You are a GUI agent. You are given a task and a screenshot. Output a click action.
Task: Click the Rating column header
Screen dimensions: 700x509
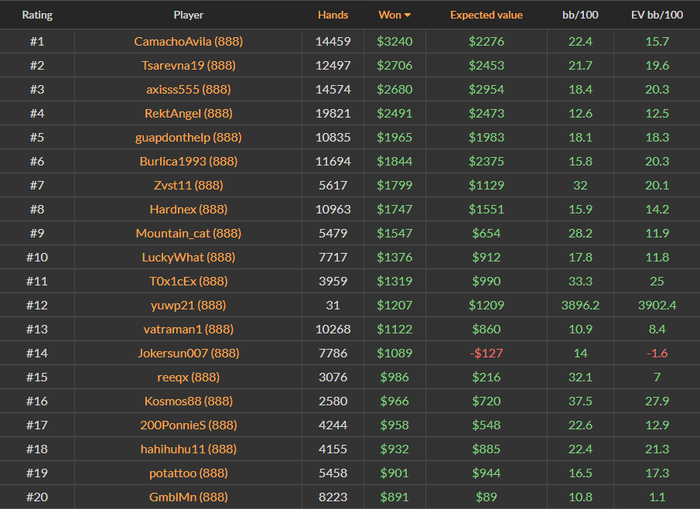click(x=37, y=16)
